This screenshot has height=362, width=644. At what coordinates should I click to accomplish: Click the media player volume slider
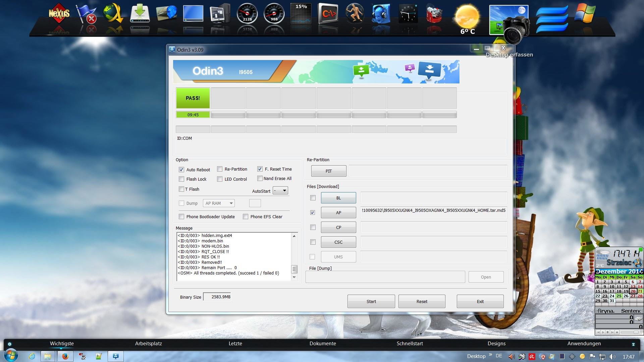(630, 332)
